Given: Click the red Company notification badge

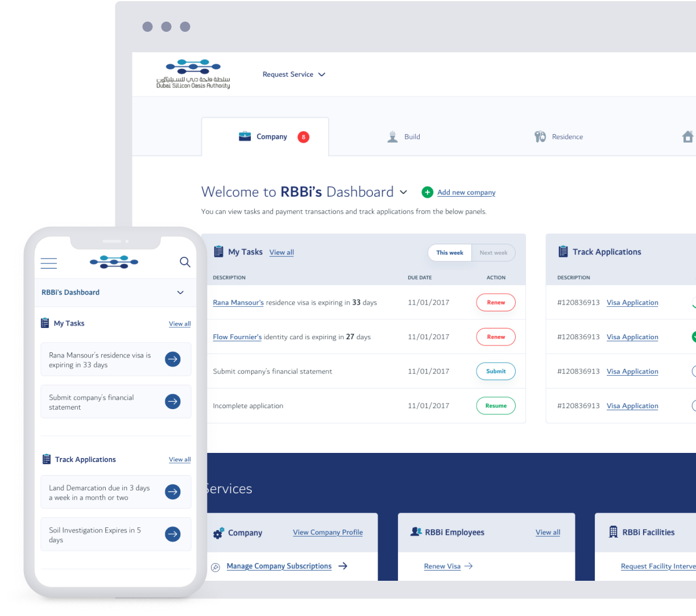Looking at the screenshot, I should (304, 137).
